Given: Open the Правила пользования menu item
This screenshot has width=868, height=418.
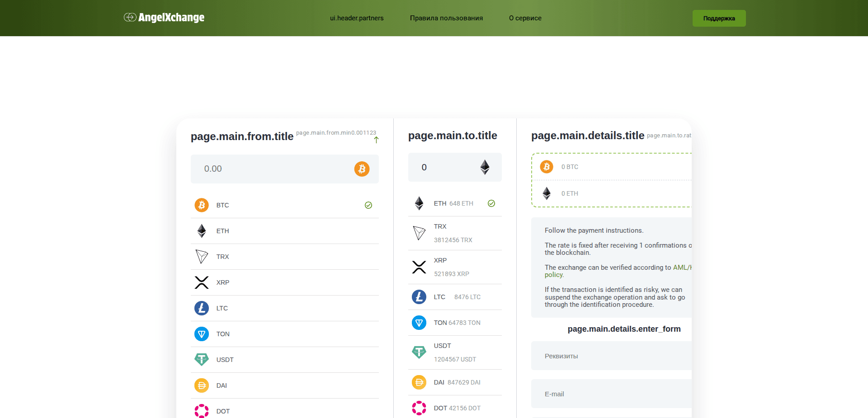Looking at the screenshot, I should (x=446, y=18).
